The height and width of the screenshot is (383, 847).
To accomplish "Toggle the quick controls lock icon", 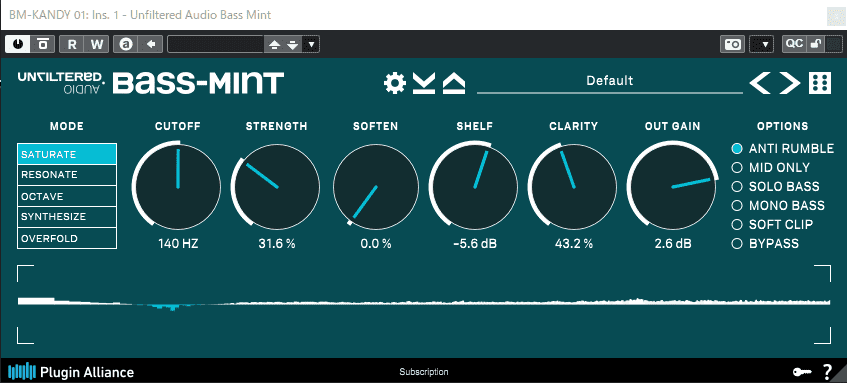I will pos(816,44).
